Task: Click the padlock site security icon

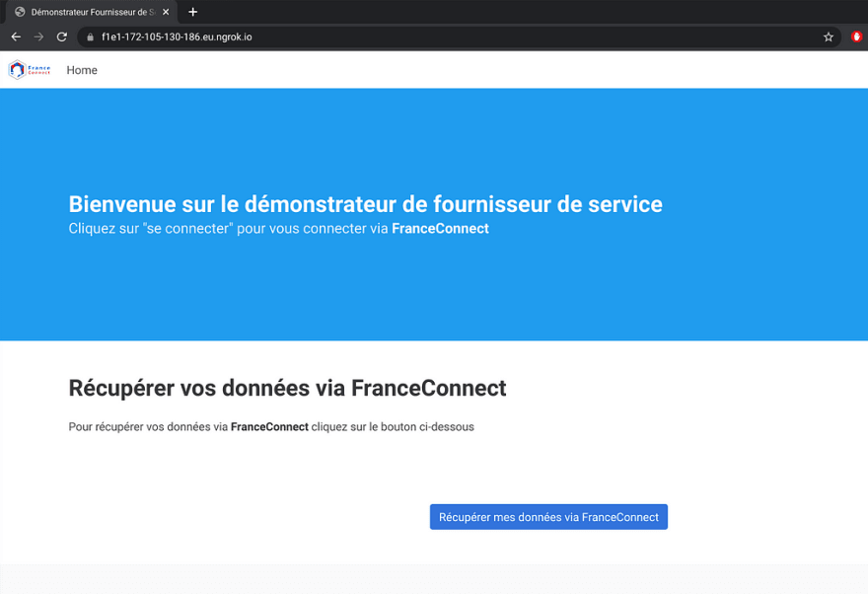Action: 90,37
